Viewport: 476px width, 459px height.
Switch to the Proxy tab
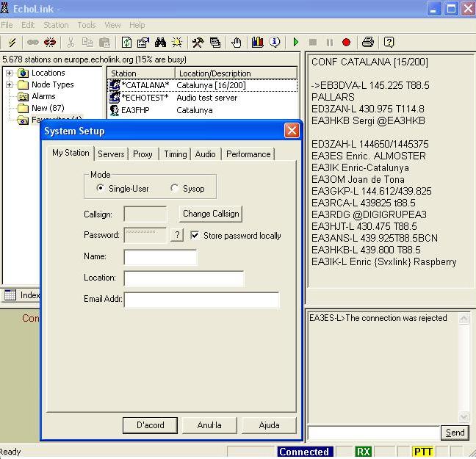(x=143, y=154)
